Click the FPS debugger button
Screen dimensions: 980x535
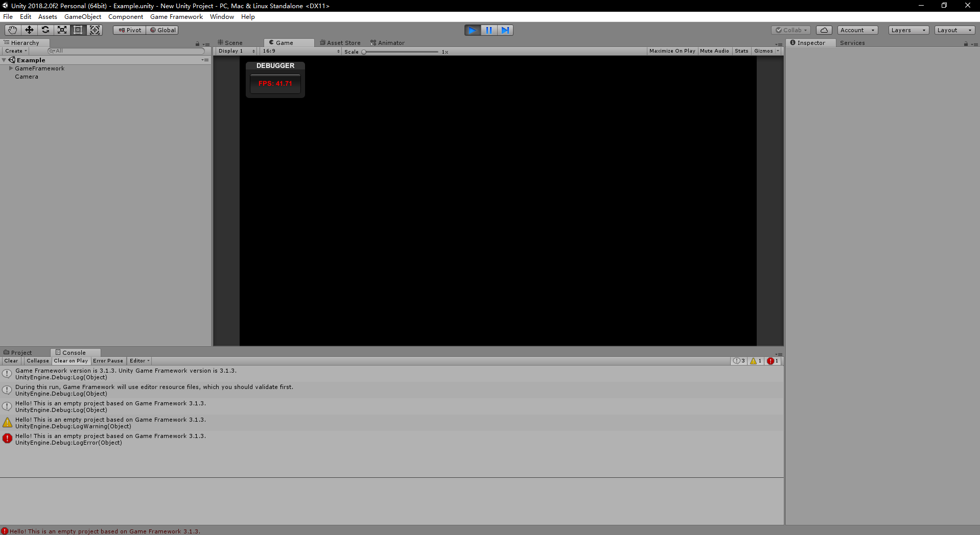(275, 84)
